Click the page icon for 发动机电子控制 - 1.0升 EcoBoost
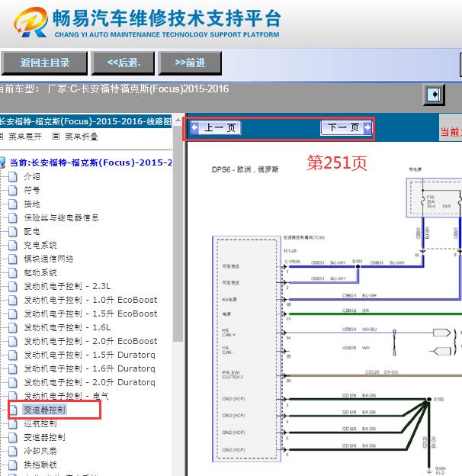This screenshot has width=462, height=476. point(13,300)
